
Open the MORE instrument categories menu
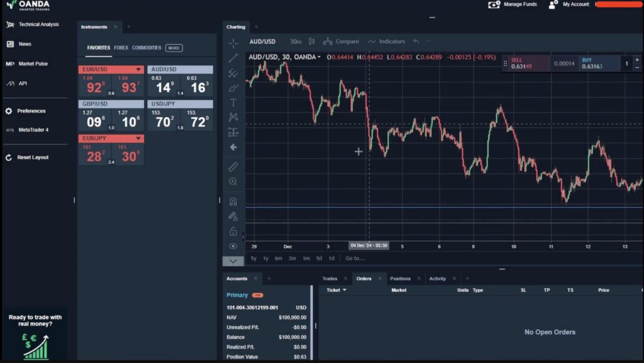tap(174, 48)
